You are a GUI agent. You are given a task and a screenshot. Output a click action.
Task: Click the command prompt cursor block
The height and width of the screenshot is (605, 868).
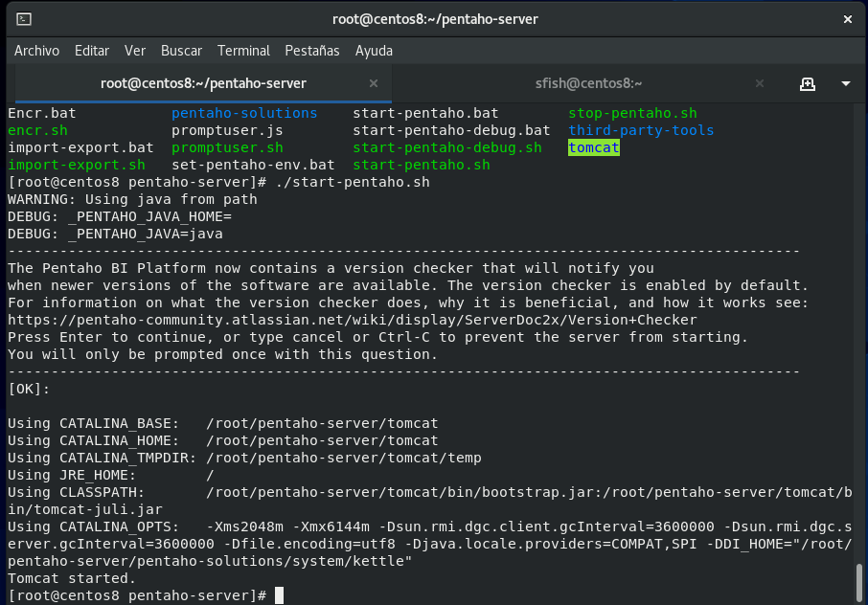[x=279, y=595]
